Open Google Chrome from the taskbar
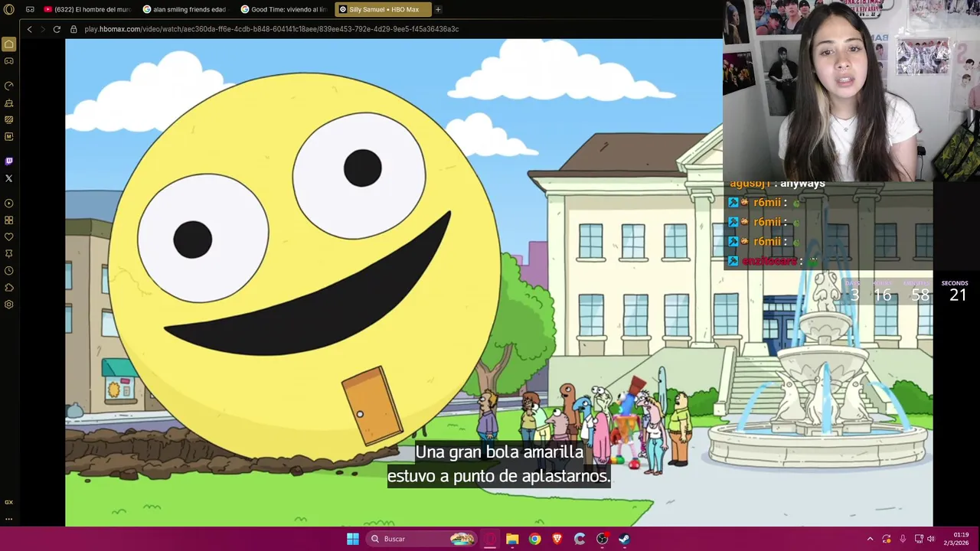Image resolution: width=980 pixels, height=551 pixels. tap(534, 539)
